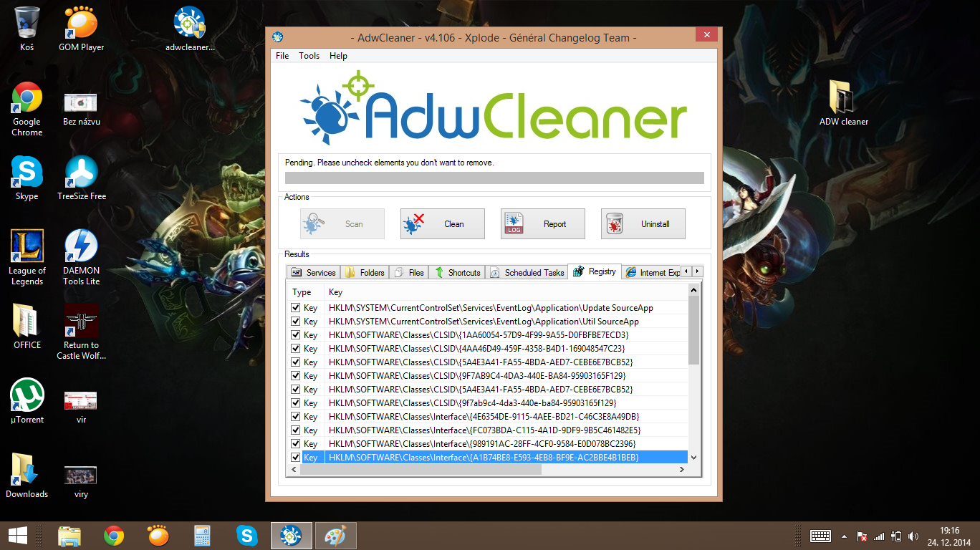This screenshot has width=980, height=550.
Task: Switch to Paint in the taskbar
Action: [x=335, y=536]
